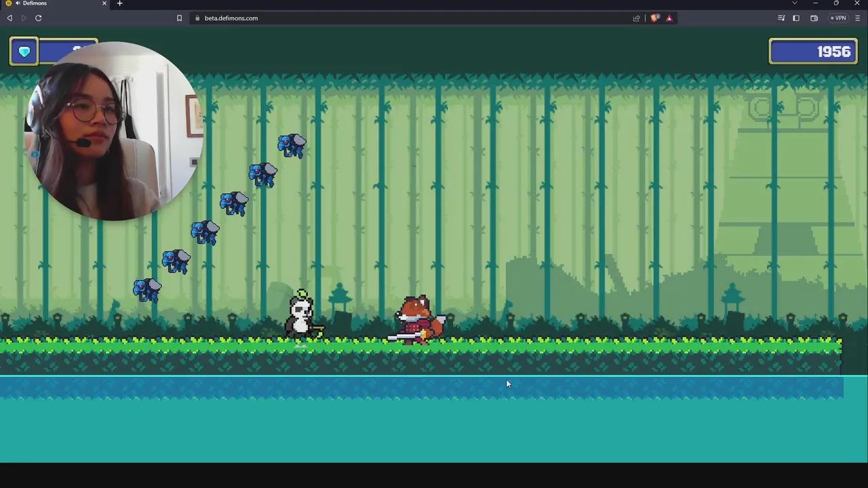The height and width of the screenshot is (488, 868).
Task: Toggle the VPN button
Action: pyautogui.click(x=838, y=18)
